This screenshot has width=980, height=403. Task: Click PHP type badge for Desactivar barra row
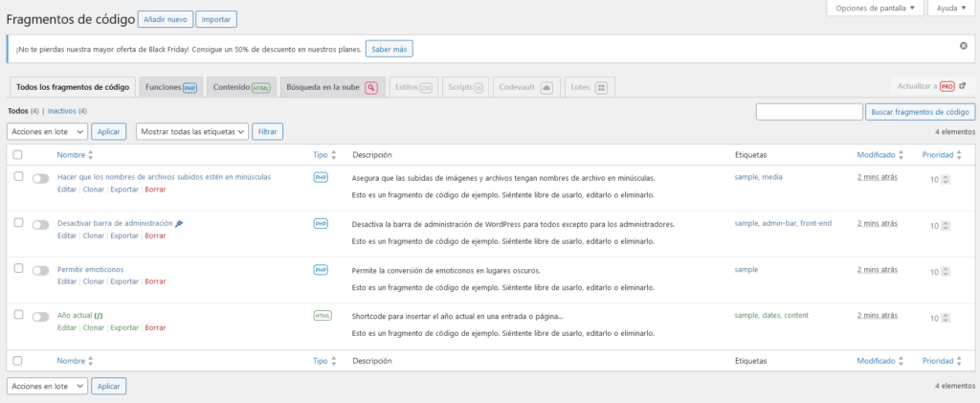point(321,224)
